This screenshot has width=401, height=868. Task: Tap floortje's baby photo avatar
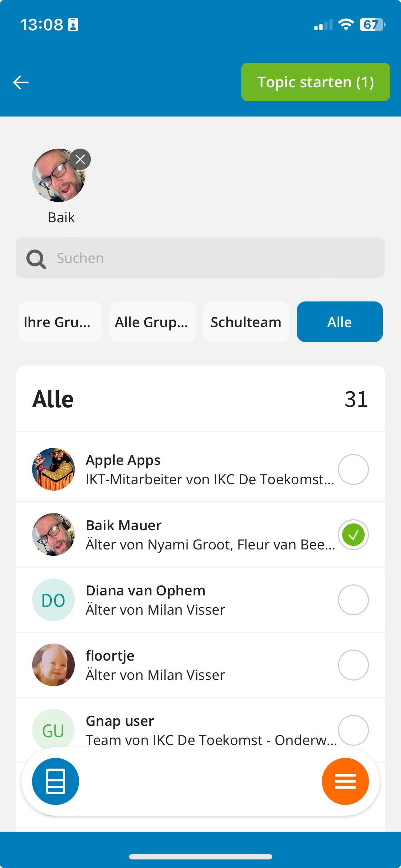53,665
